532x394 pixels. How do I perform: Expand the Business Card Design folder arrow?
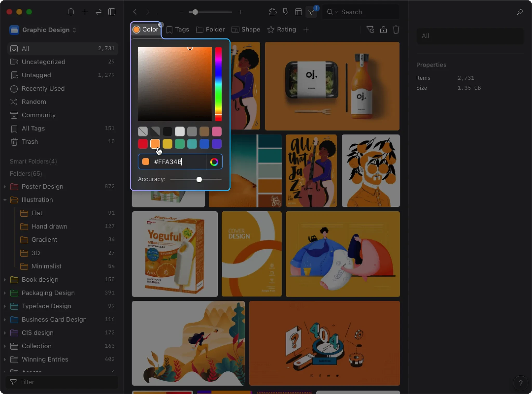tap(5, 320)
